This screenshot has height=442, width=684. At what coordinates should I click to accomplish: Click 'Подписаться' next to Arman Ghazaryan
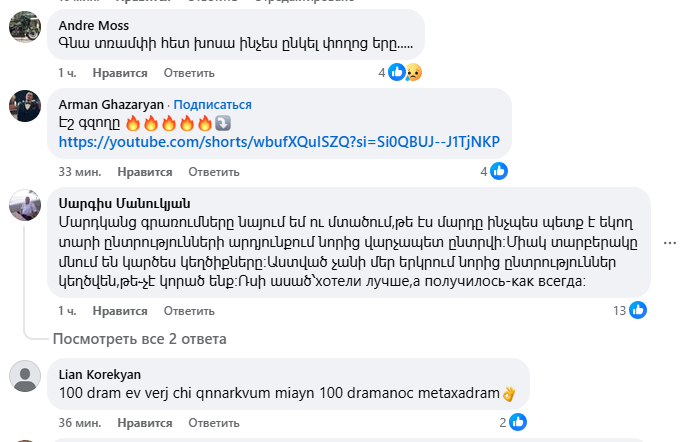[213, 104]
